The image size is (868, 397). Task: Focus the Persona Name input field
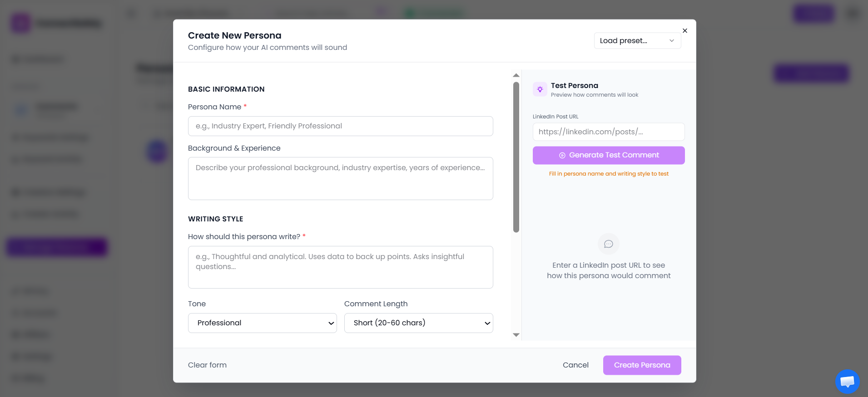tap(340, 126)
